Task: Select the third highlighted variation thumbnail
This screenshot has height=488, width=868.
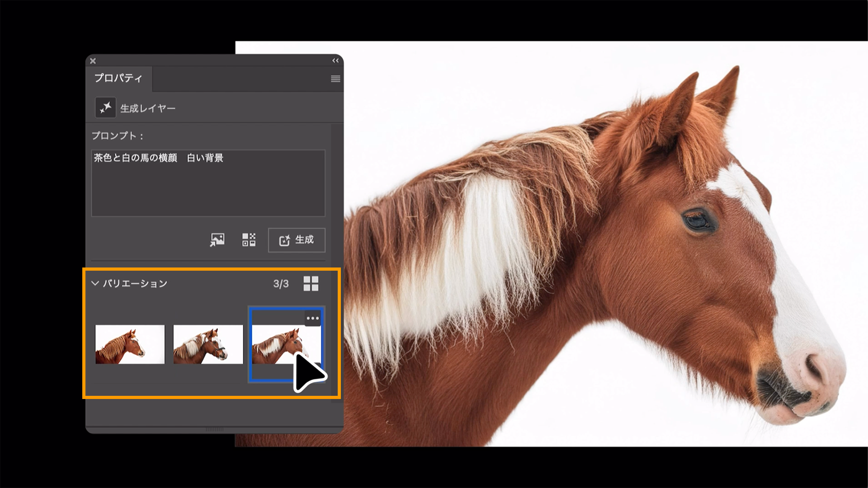Action: click(x=274, y=344)
